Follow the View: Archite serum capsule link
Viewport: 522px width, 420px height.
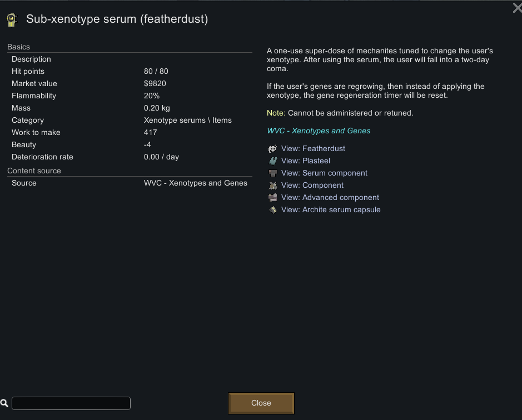[331, 210]
